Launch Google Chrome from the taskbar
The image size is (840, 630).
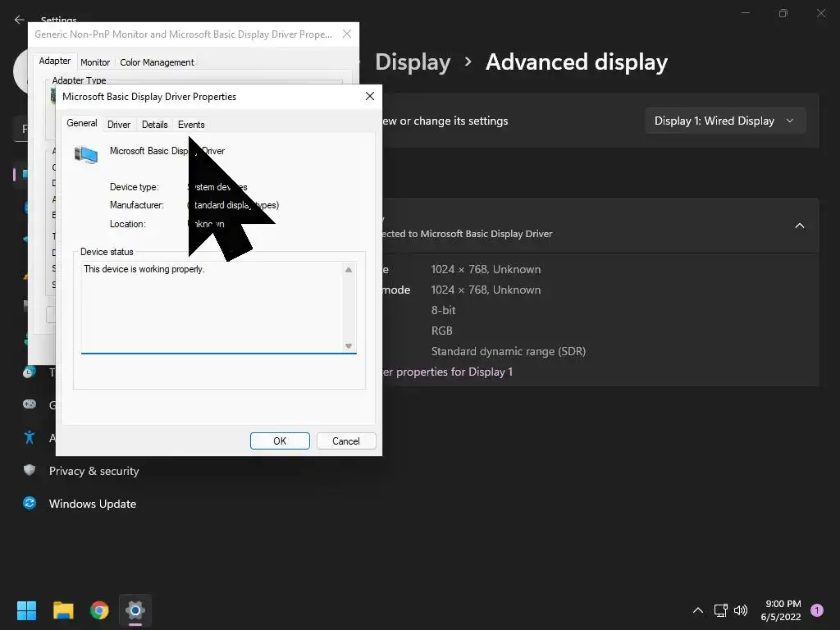(x=99, y=610)
